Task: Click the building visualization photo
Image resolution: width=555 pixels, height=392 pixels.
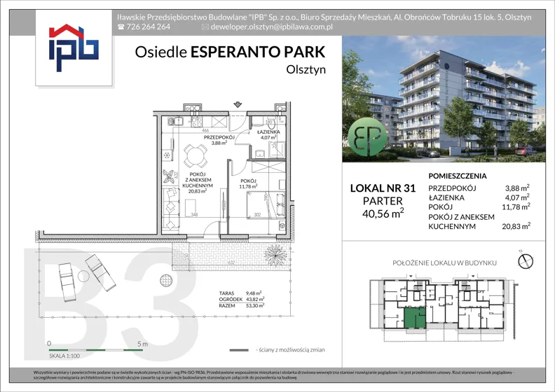Action: coord(444,99)
